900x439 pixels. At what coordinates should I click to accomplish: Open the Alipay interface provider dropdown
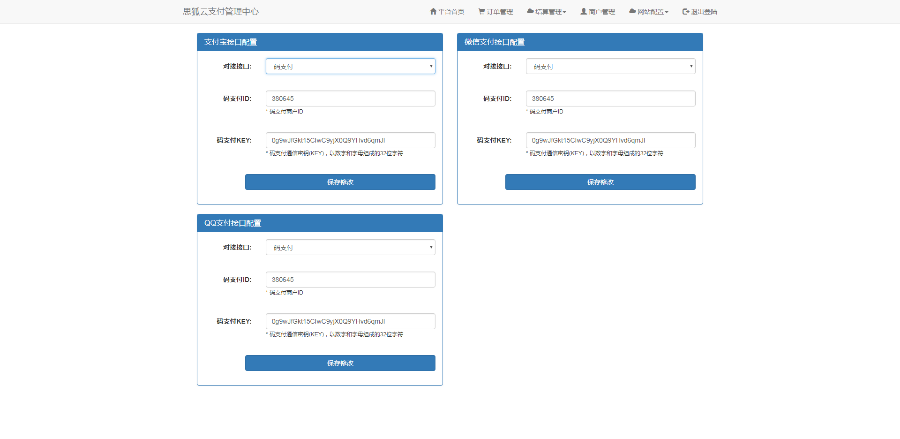tap(350, 67)
